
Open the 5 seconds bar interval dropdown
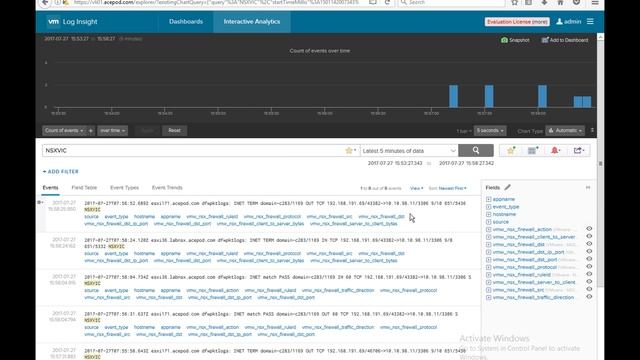click(490, 131)
